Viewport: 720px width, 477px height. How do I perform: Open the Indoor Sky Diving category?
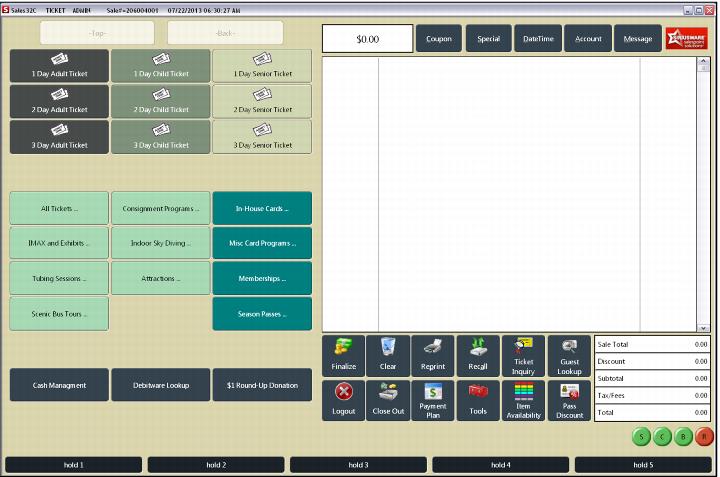point(161,243)
